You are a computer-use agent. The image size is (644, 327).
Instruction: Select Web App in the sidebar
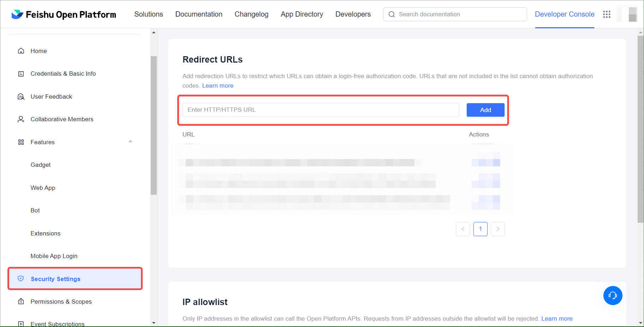point(43,188)
